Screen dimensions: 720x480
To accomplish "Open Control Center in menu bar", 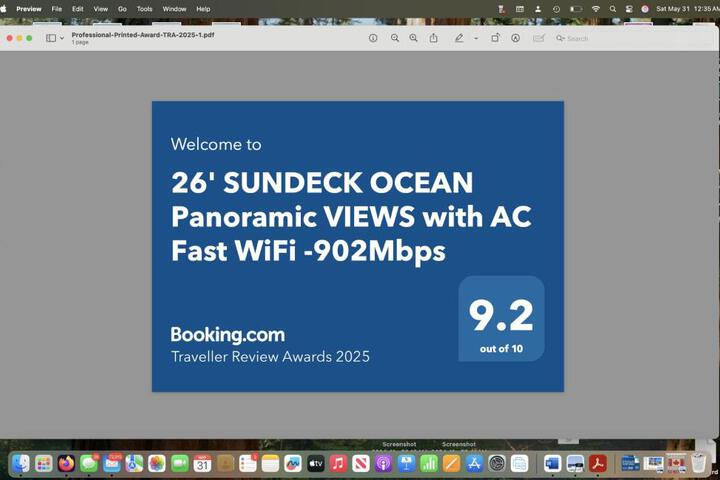I will coord(629,9).
